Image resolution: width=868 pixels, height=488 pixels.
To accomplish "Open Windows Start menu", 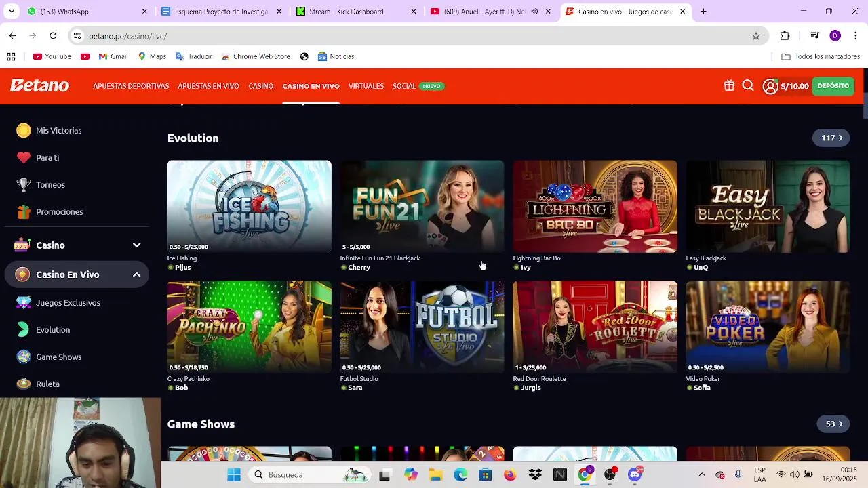I will pyautogui.click(x=234, y=474).
